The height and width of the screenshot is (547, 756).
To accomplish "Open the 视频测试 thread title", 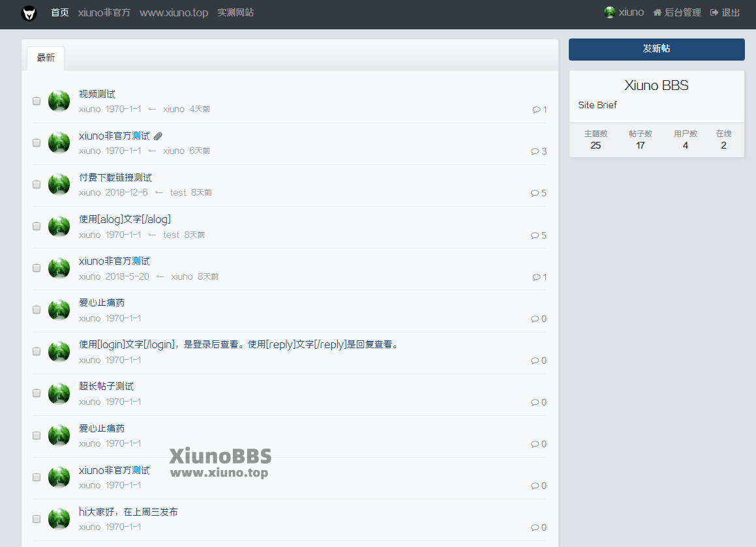I will point(97,94).
